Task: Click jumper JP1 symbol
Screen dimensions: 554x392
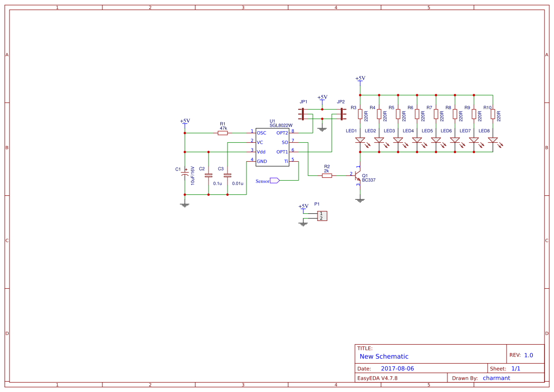Action: [302, 114]
